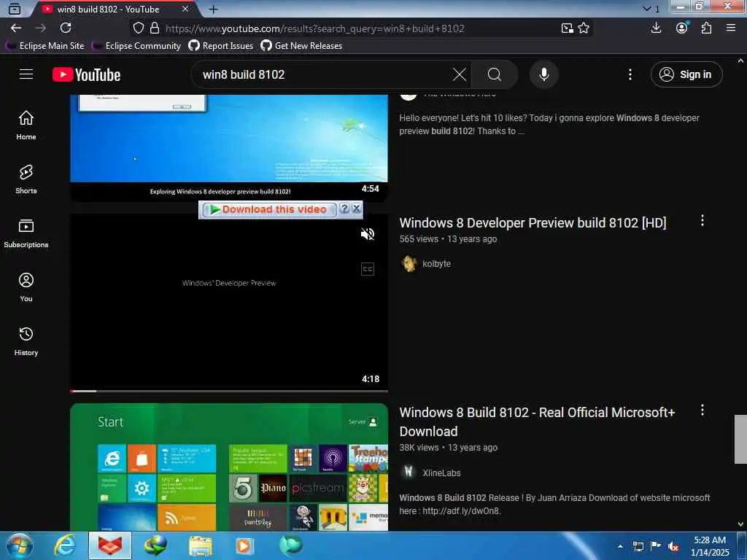The image size is (747, 560).
Task: Close the Download this video bar
Action: click(x=356, y=209)
